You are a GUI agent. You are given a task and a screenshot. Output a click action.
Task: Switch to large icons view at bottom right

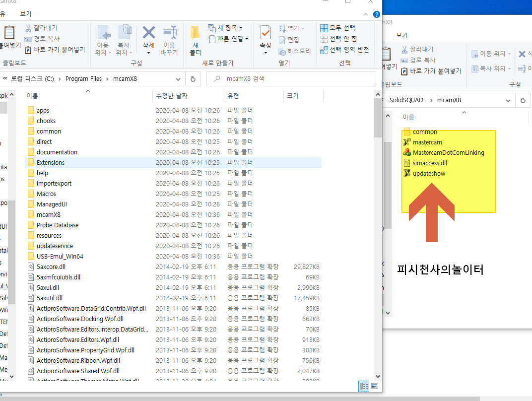pyautogui.click(x=375, y=386)
